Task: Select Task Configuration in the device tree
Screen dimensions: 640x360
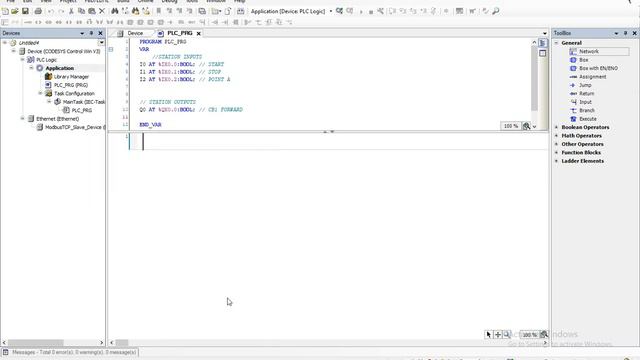Action: coord(74,93)
